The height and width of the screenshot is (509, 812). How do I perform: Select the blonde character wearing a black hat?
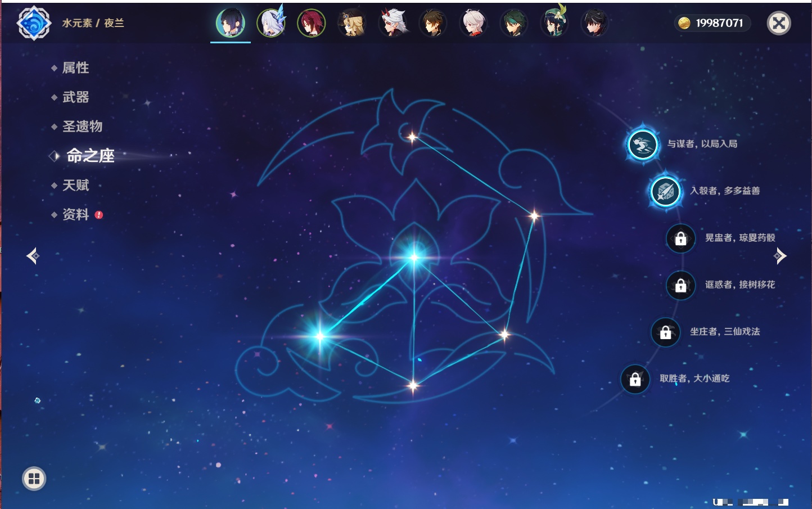[x=352, y=23]
